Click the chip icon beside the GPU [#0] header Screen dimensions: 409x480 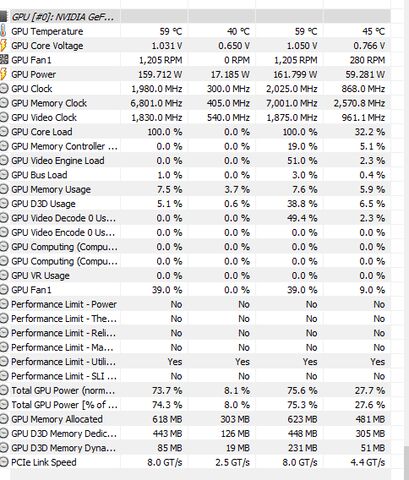3,16
